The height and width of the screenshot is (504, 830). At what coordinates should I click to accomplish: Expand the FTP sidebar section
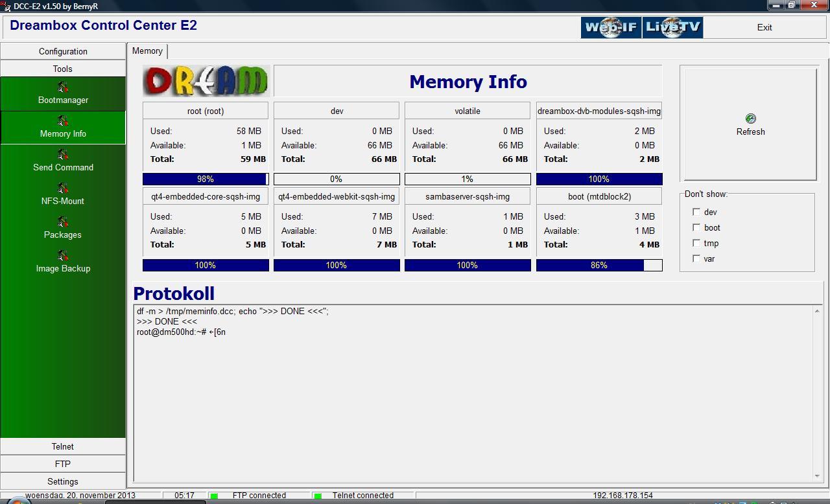click(63, 464)
